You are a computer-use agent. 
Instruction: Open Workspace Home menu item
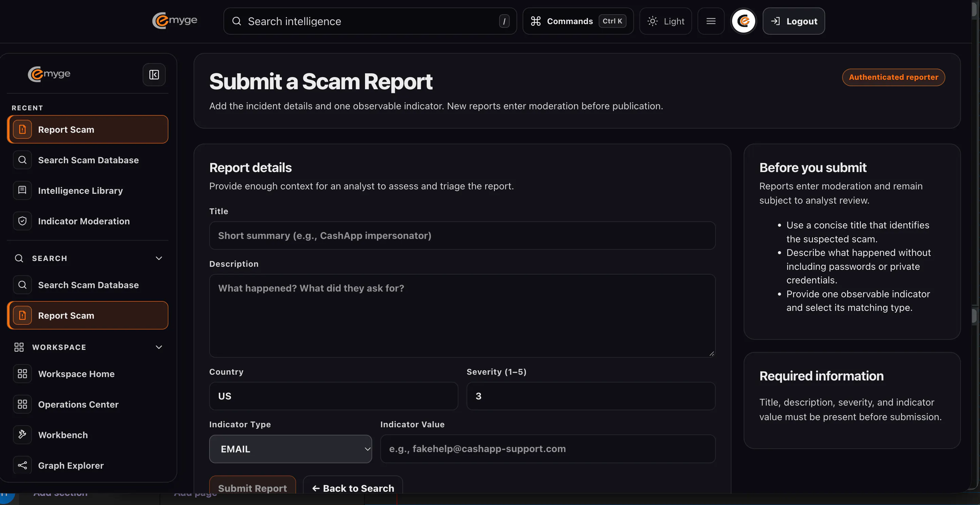88,374
